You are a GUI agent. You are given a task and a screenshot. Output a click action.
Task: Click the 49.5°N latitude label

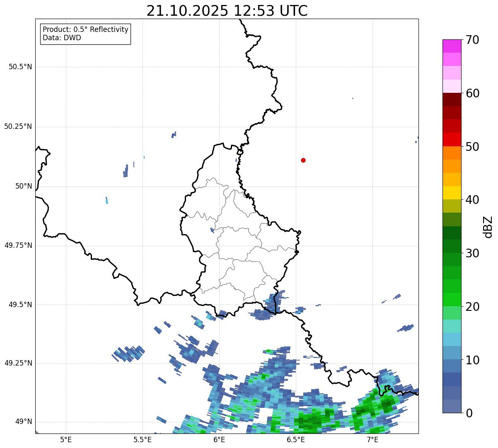20,305
